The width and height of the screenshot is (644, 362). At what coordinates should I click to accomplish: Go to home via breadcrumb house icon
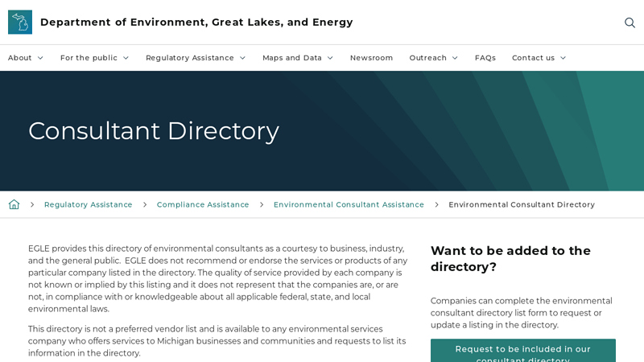[14, 204]
